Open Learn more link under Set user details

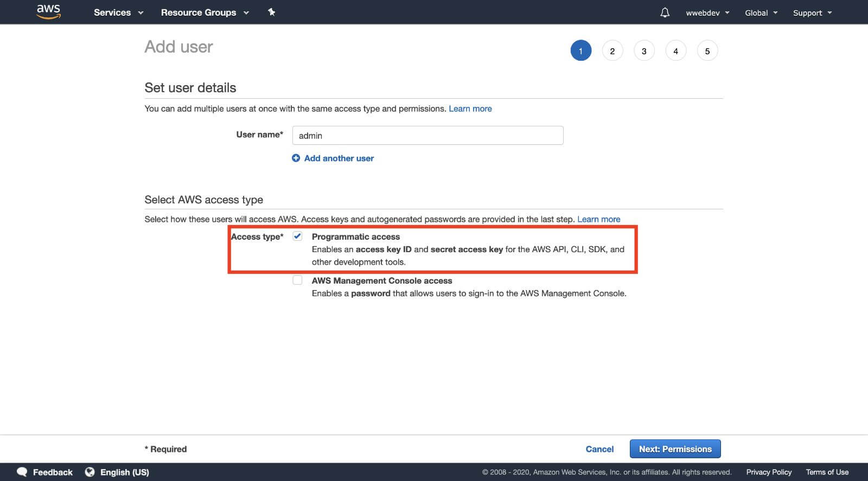470,108
